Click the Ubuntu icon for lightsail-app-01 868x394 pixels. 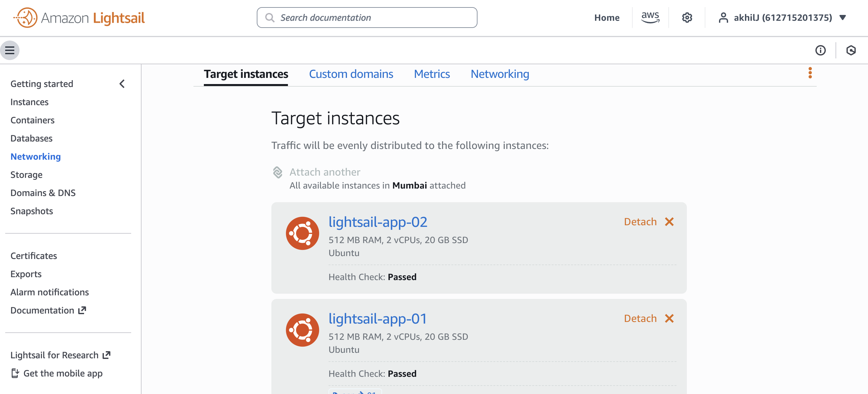[302, 330]
